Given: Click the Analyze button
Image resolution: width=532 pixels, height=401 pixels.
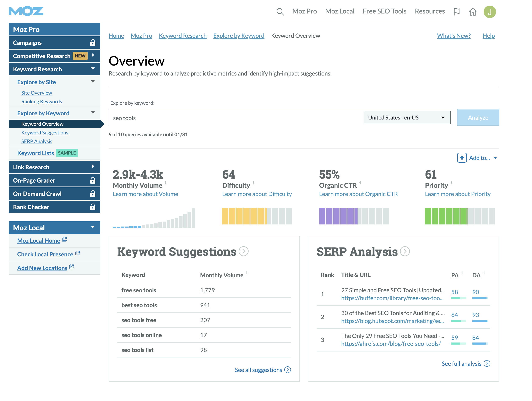Looking at the screenshot, I should (x=478, y=117).
